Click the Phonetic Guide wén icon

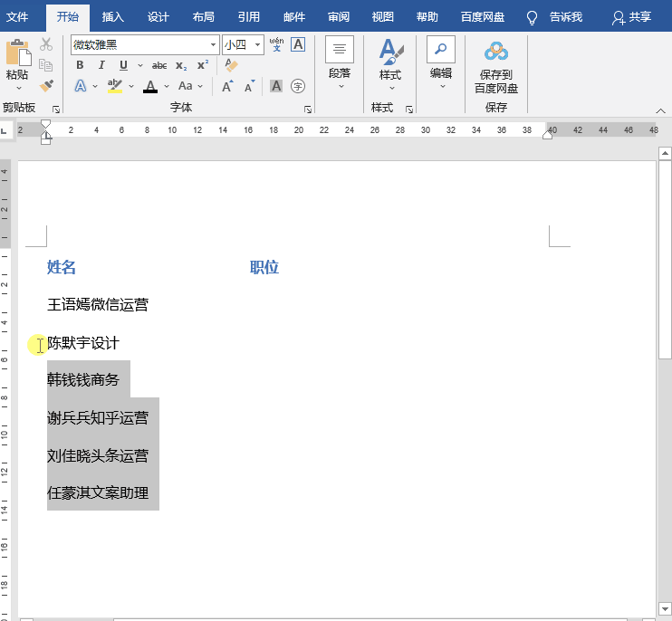(276, 44)
